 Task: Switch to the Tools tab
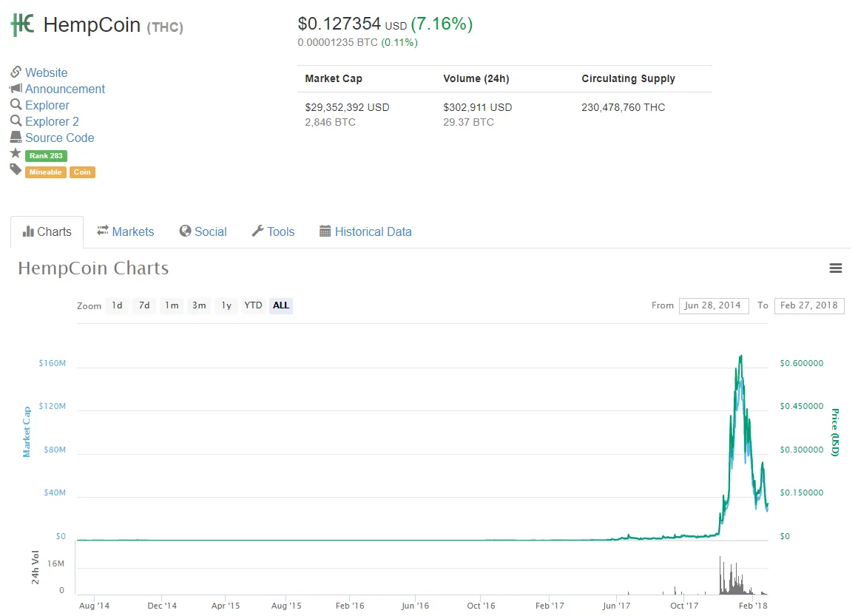(273, 232)
